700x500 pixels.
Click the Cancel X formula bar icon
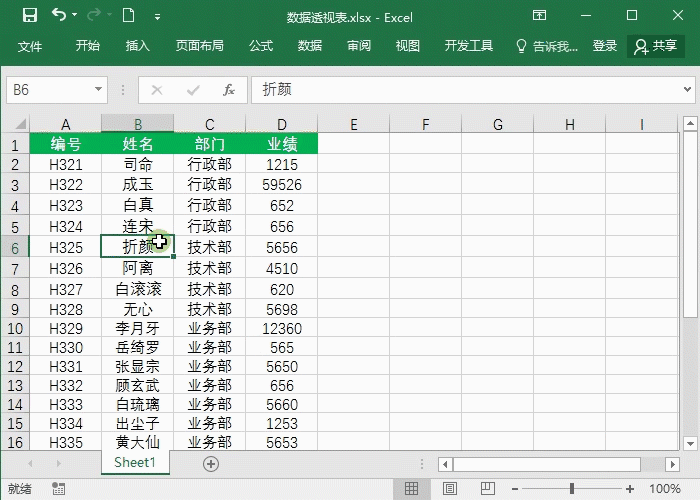157,90
